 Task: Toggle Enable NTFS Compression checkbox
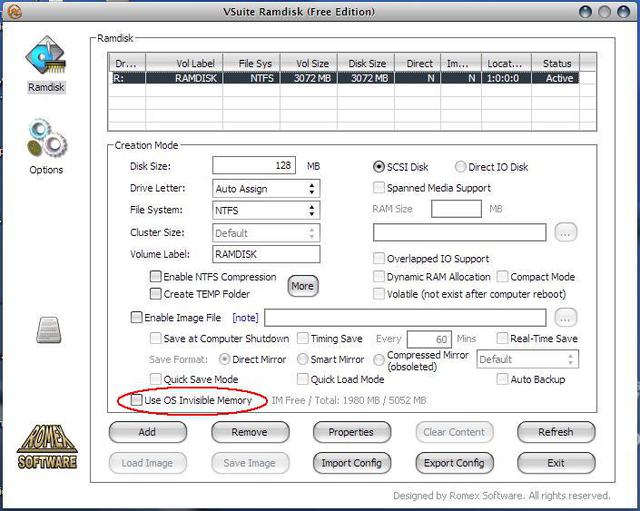pos(155,277)
